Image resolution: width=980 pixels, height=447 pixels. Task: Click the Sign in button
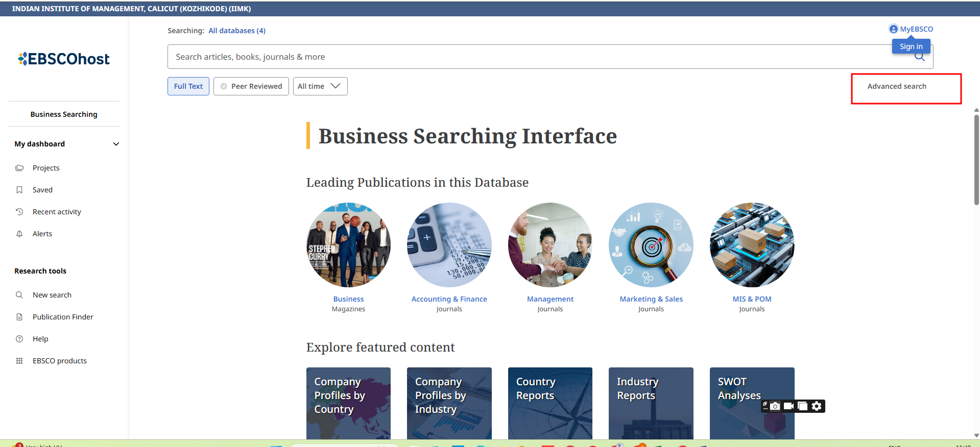tap(911, 46)
